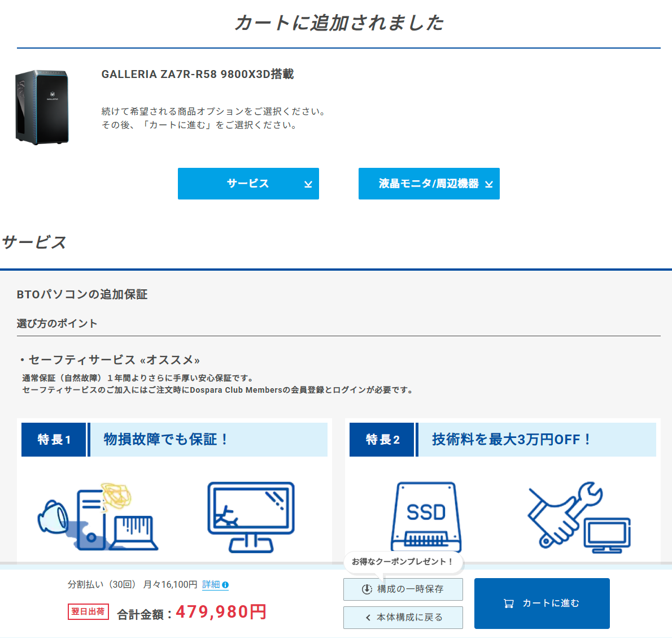The width and height of the screenshot is (672, 638).
Task: Click the 選び方のポイント subheading
Action: [x=57, y=323]
